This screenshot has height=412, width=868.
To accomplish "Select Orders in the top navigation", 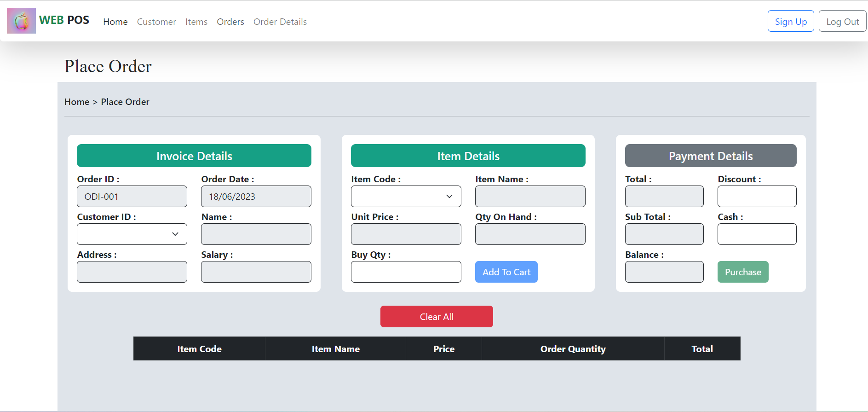I will [230, 22].
